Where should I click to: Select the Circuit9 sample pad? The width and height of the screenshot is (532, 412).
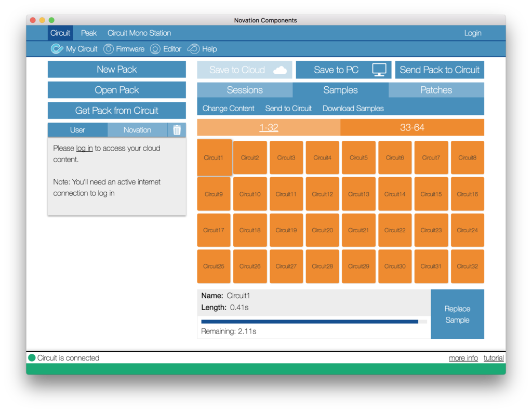click(x=214, y=194)
